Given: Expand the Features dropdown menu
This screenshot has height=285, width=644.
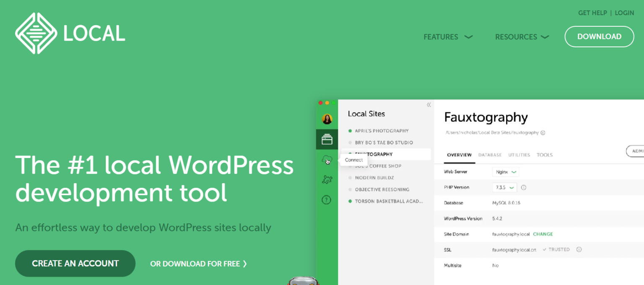Looking at the screenshot, I should point(448,37).
